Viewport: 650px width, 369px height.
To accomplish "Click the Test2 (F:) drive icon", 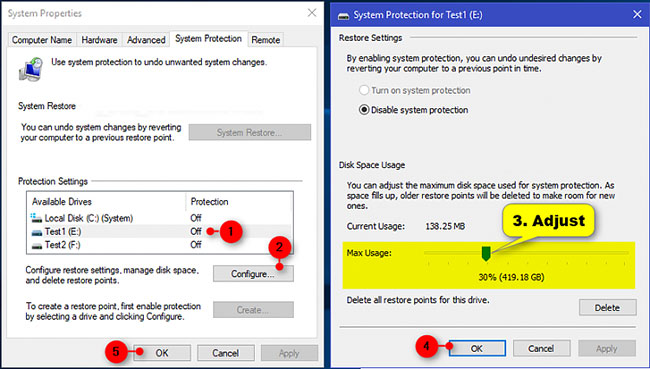I will [x=37, y=245].
